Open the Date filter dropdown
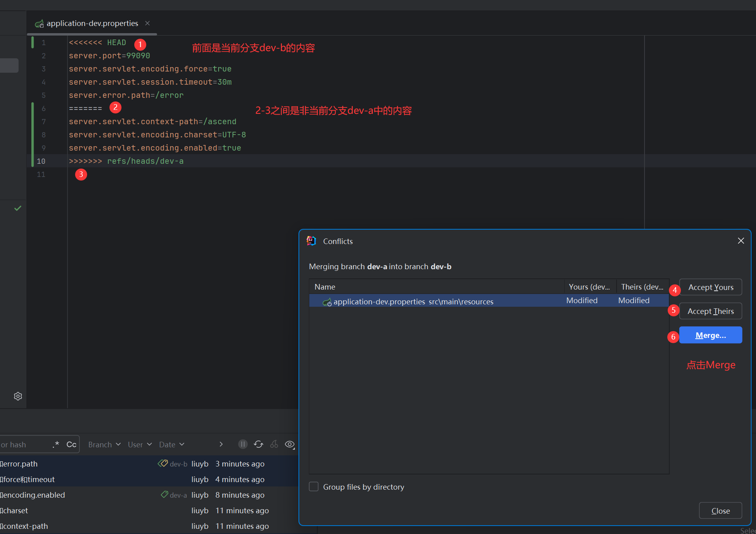 coord(171,445)
